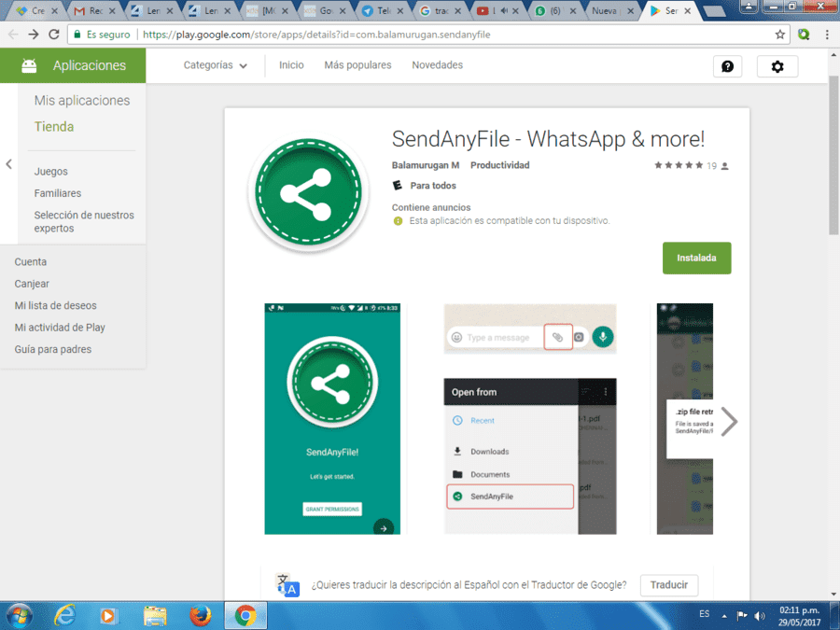
Task: Open the Novedades tab
Action: [x=437, y=64]
